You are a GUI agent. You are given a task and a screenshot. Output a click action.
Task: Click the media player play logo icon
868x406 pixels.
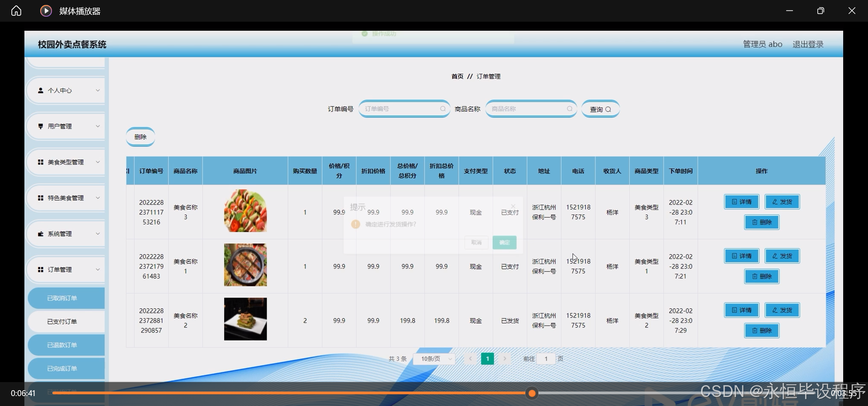pyautogui.click(x=46, y=11)
